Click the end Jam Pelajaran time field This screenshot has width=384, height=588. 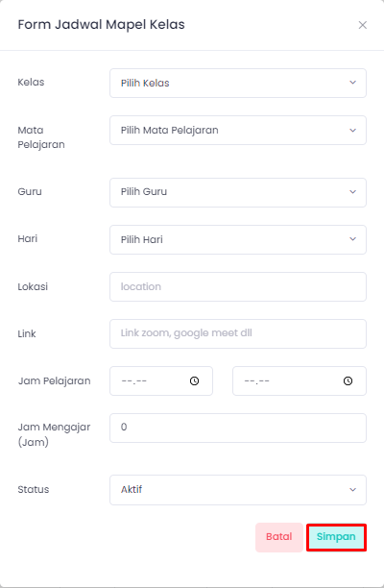[300, 381]
